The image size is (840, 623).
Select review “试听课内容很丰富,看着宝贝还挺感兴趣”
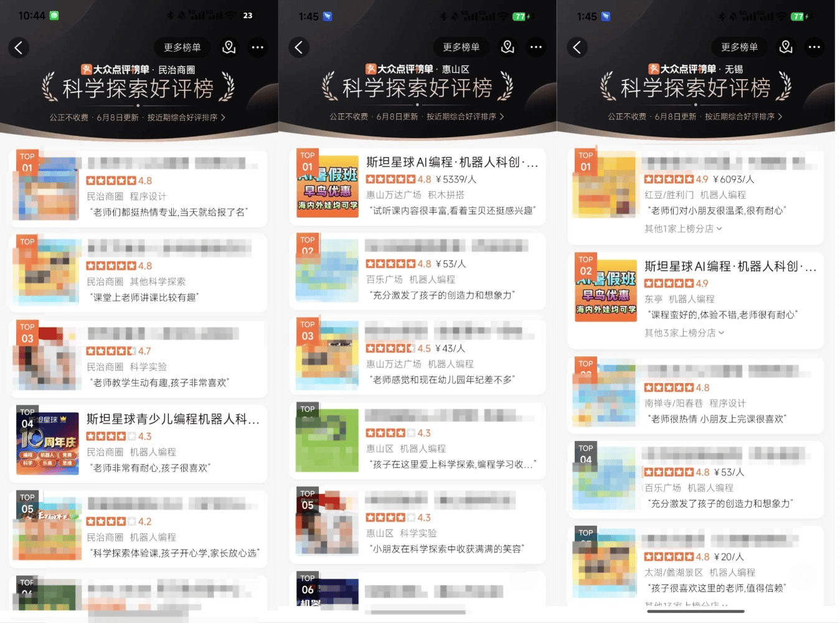(x=453, y=211)
